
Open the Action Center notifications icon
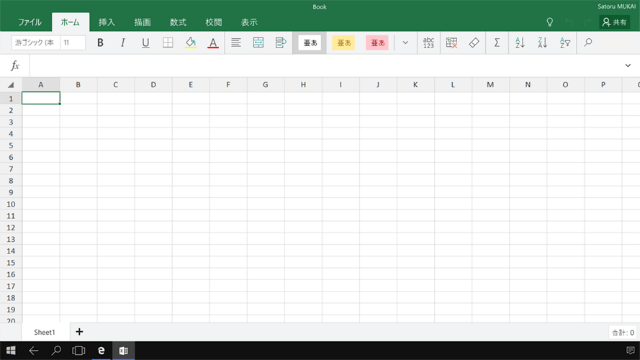[630, 351]
